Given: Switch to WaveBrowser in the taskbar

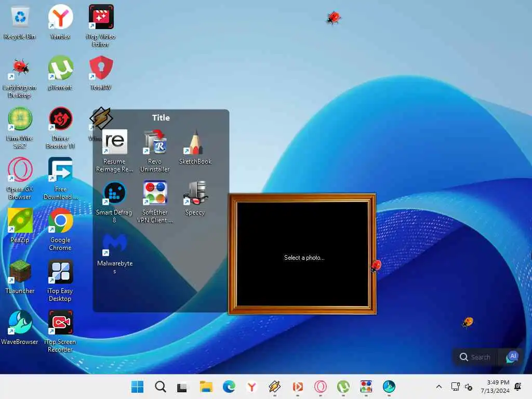Looking at the screenshot, I should pyautogui.click(x=389, y=387).
